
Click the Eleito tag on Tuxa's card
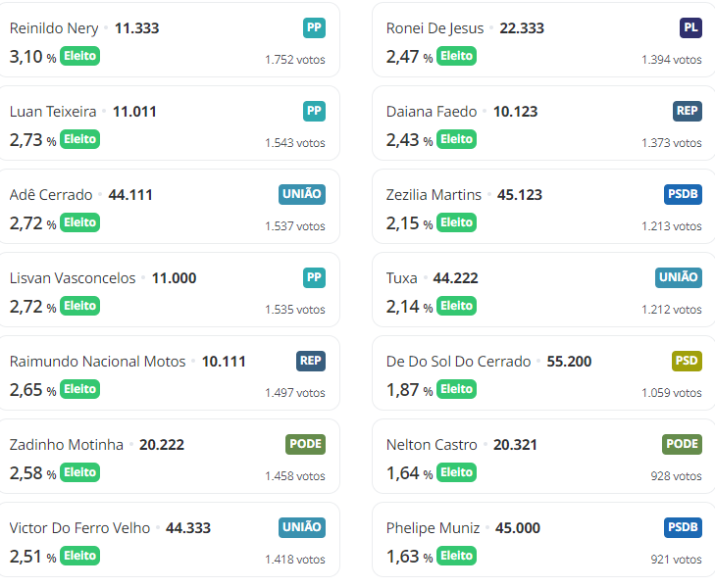[x=457, y=306]
